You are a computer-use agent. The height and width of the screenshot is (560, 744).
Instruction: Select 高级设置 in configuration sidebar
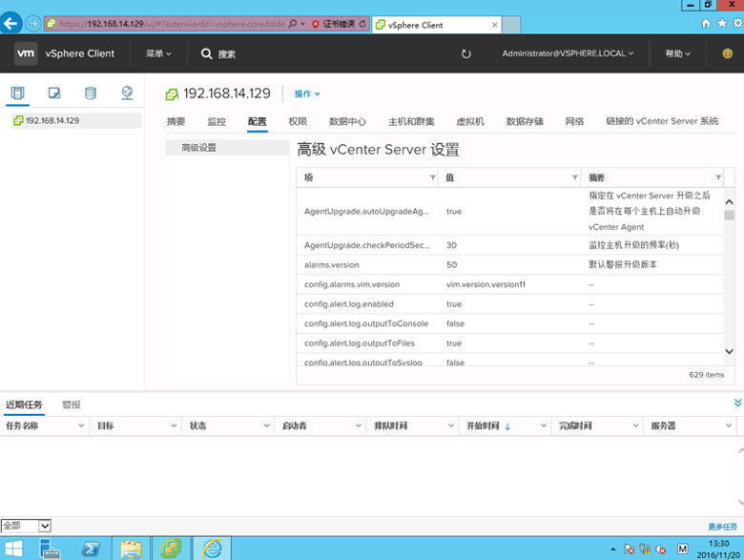click(227, 148)
